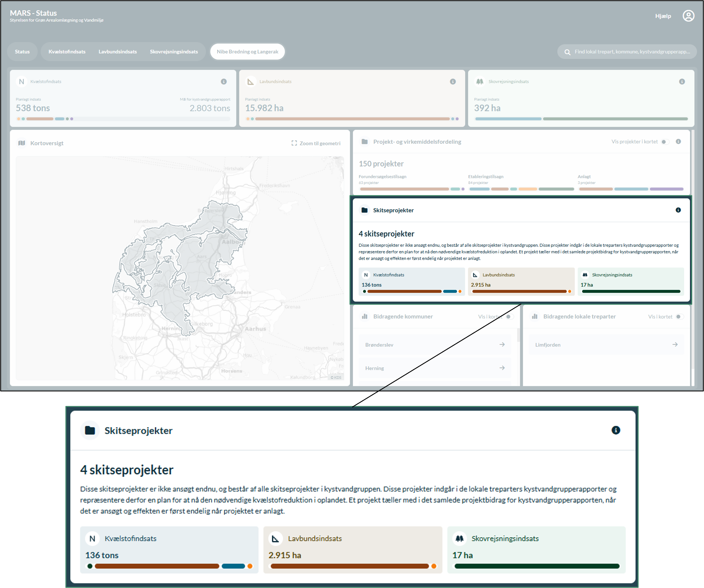Click the Jutland map overview
This screenshot has width=704, height=588.
(x=180, y=268)
